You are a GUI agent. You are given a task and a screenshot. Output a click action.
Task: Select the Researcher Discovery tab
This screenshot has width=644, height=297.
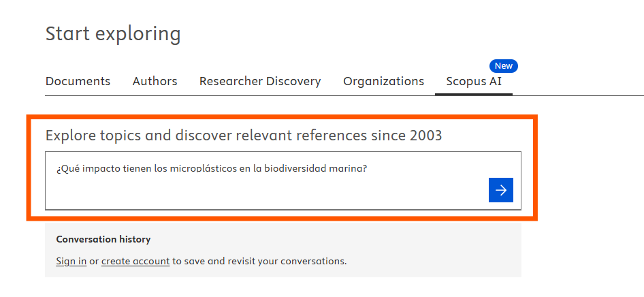click(x=260, y=81)
